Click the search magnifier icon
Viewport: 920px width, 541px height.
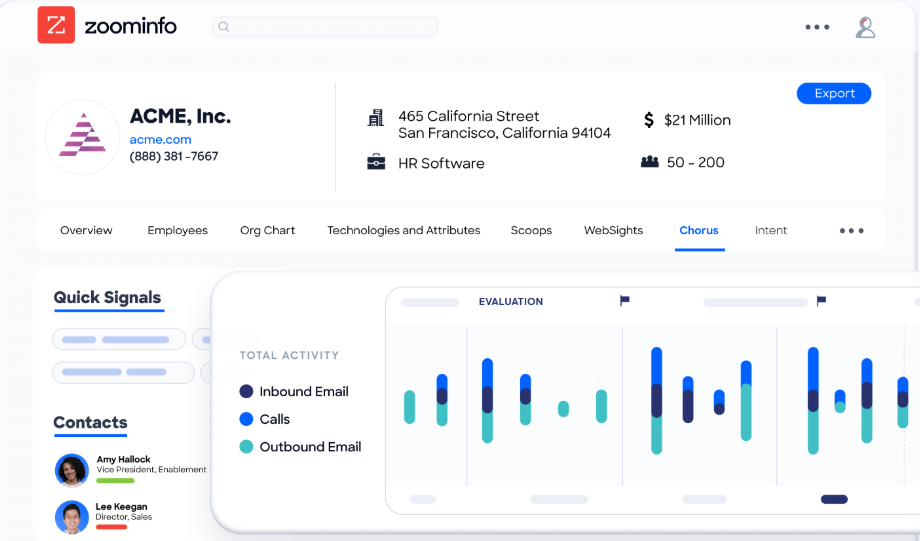[x=224, y=27]
